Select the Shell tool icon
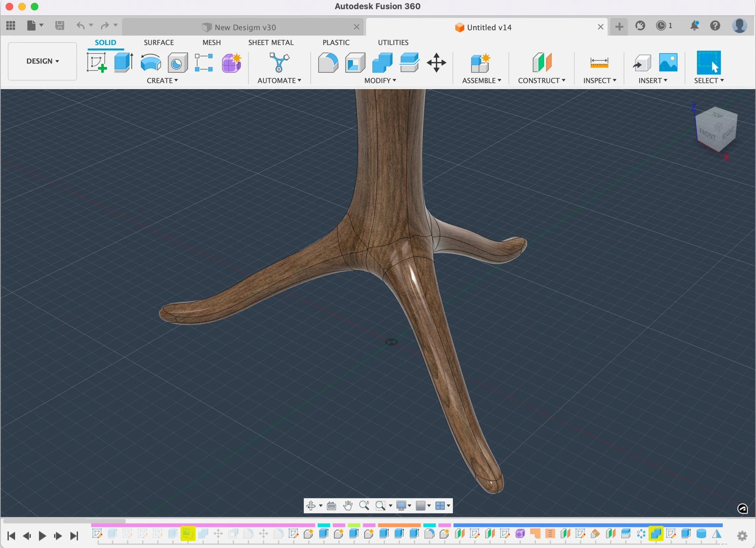 [x=355, y=62]
